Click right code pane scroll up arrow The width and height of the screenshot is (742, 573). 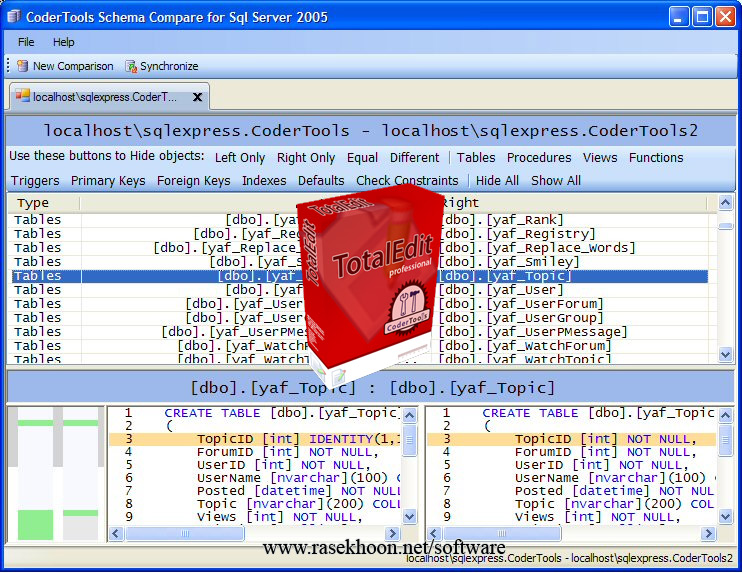[x=725, y=415]
